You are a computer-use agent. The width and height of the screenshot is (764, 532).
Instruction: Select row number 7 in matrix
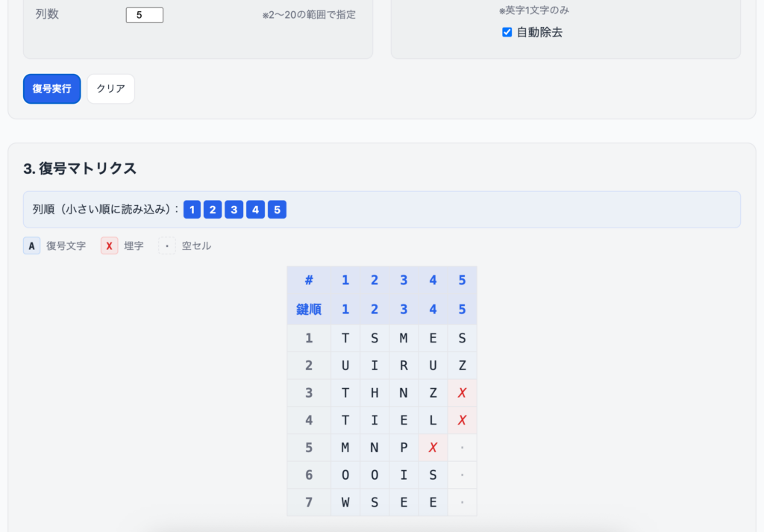coord(309,502)
